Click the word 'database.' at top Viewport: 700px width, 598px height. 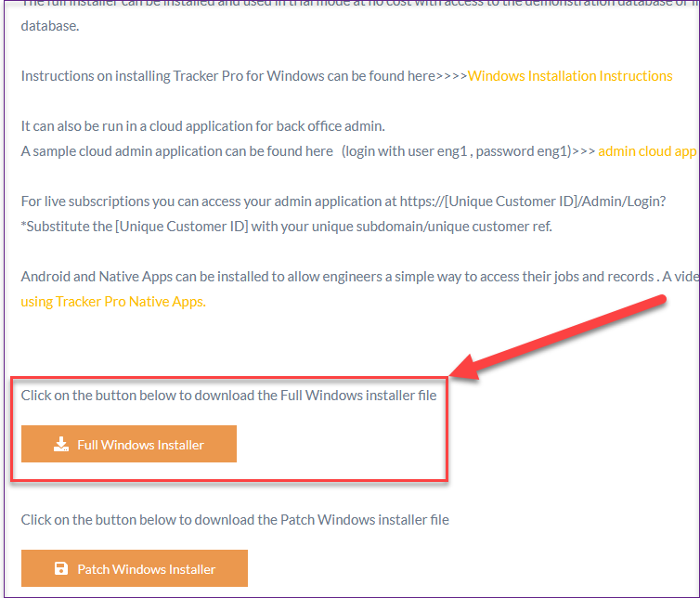click(50, 26)
